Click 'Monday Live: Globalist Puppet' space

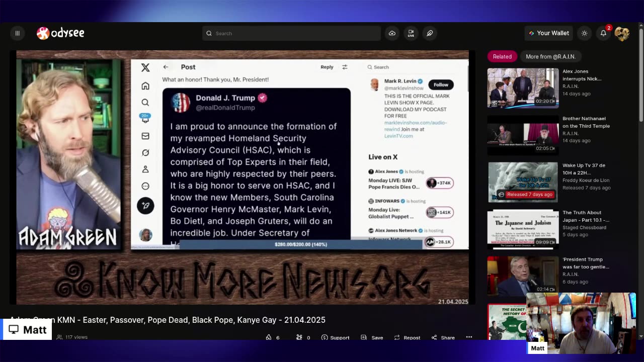pos(391,213)
